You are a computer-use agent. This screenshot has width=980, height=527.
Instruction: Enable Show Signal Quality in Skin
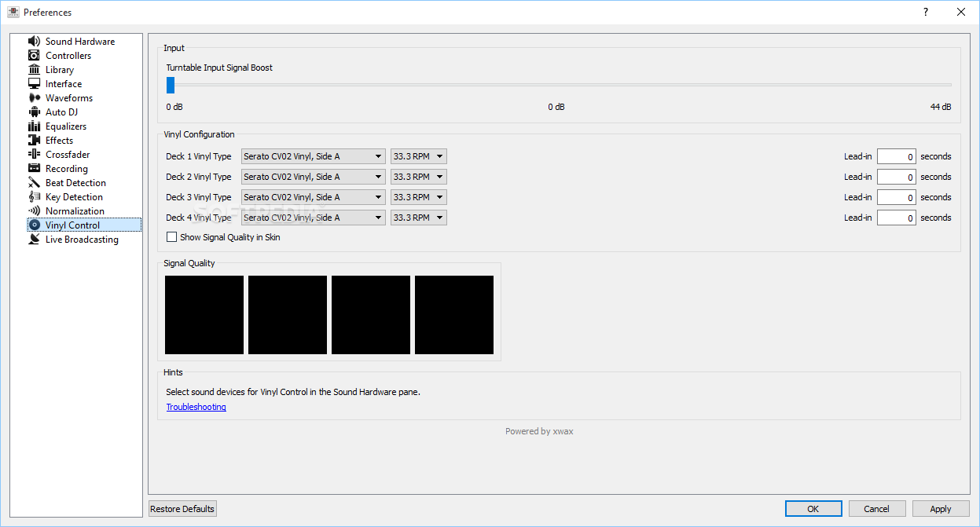171,237
